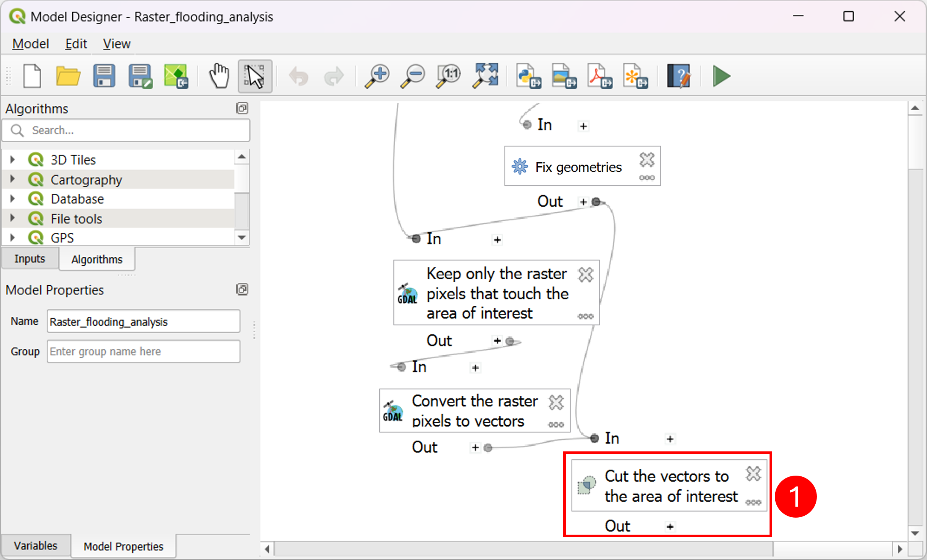This screenshot has height=560, width=927.
Task: Expand the Cartography algorithm group
Action: click(x=12, y=179)
